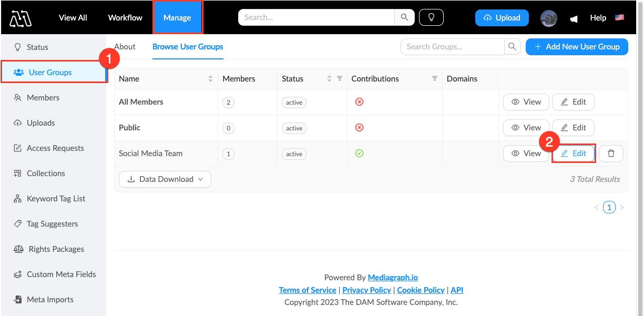
Task: Go to the previous results page arrow
Action: point(597,208)
